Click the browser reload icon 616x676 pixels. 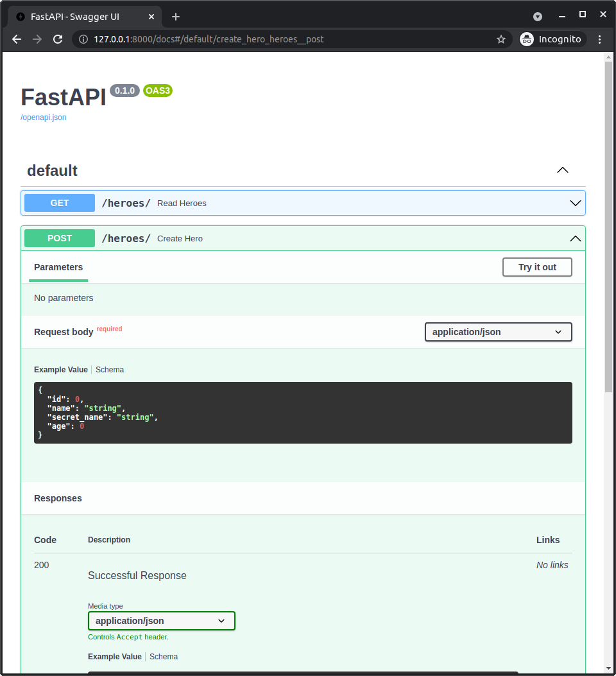click(58, 39)
